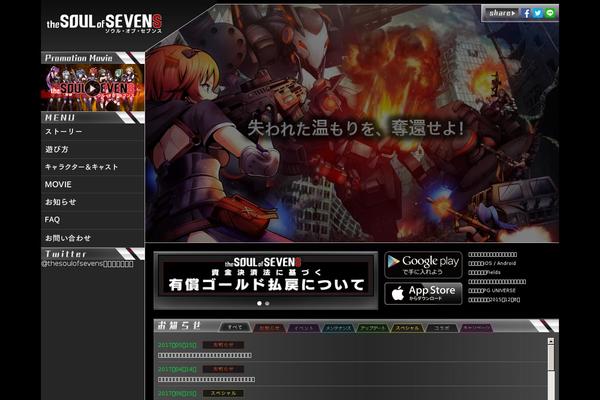This screenshot has width=600, height=400.
Task: Select the second carousel dot
Action: pos(267,303)
